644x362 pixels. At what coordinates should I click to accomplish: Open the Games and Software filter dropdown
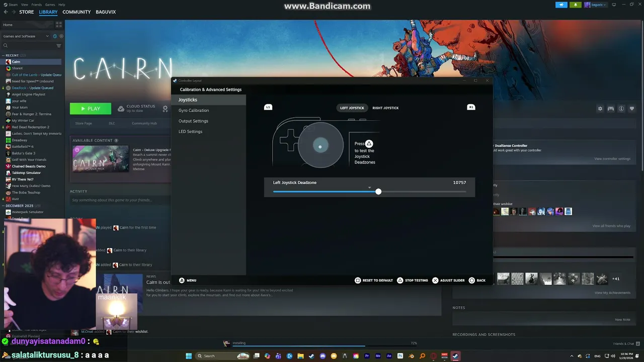point(26,36)
